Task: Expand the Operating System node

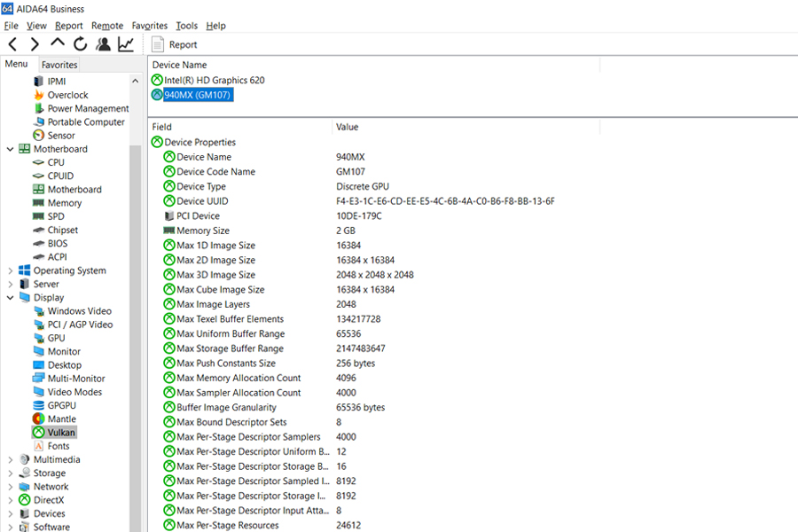Action: coord(10,270)
